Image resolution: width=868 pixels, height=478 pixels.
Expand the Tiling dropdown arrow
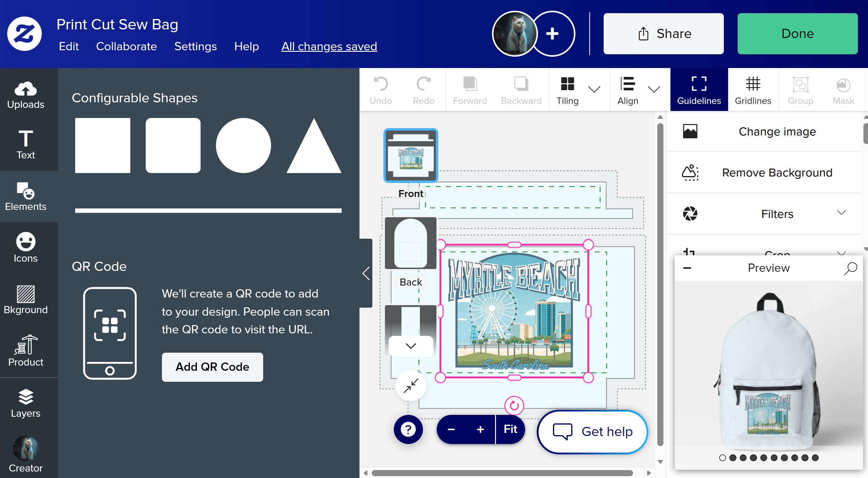point(594,89)
